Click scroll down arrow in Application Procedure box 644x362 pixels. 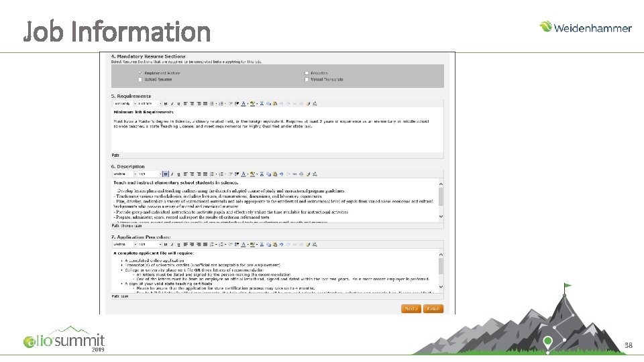pos(441,287)
